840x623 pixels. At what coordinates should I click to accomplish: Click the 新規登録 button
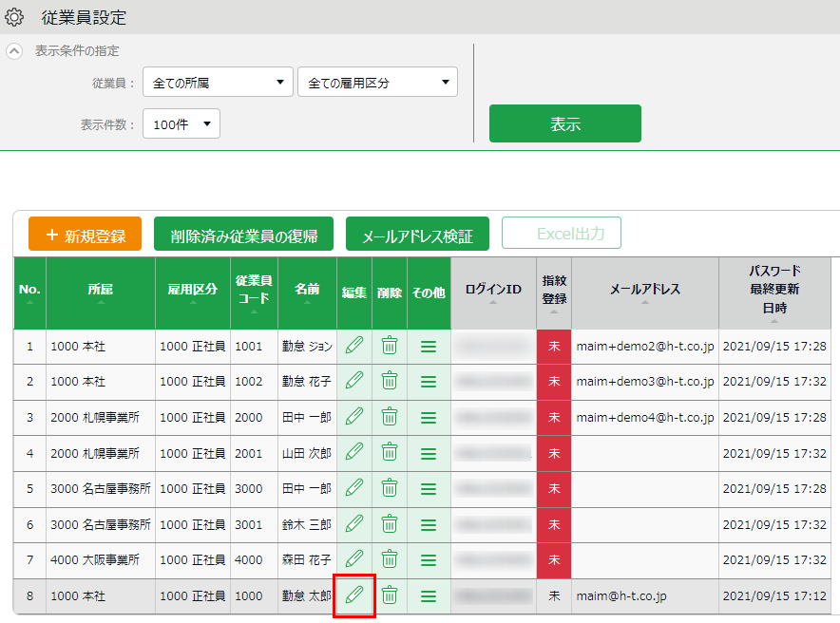click(86, 234)
